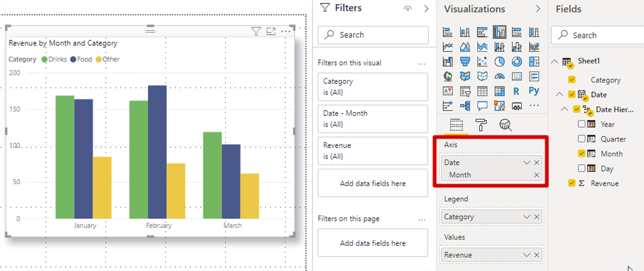Select the pie chart visualization

coord(499,62)
